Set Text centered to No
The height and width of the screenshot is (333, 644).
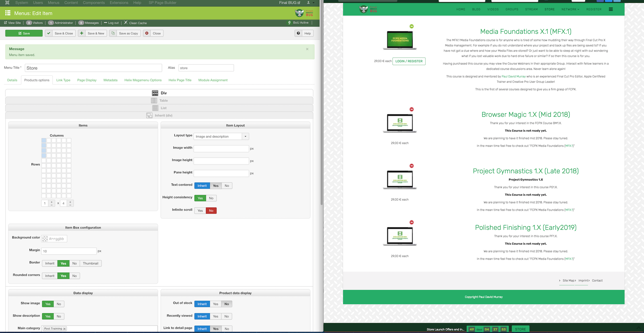227,186
